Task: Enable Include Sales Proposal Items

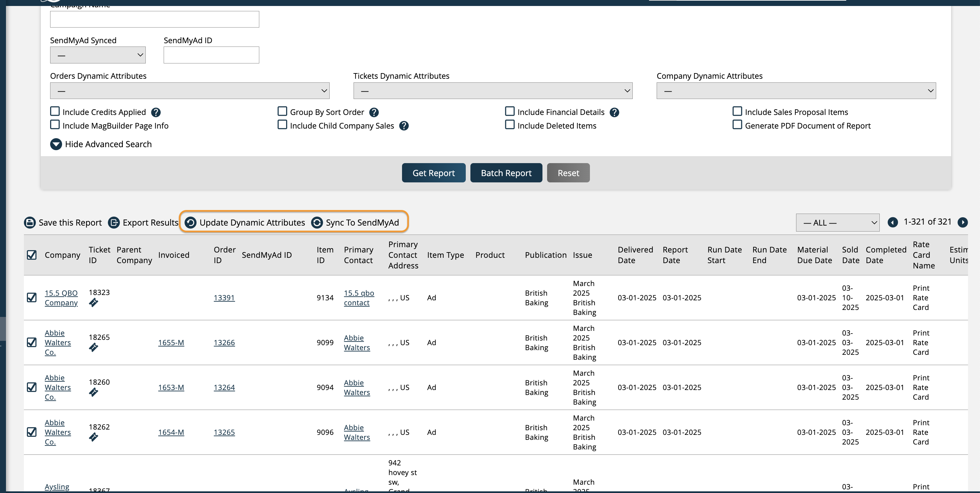Action: [737, 111]
